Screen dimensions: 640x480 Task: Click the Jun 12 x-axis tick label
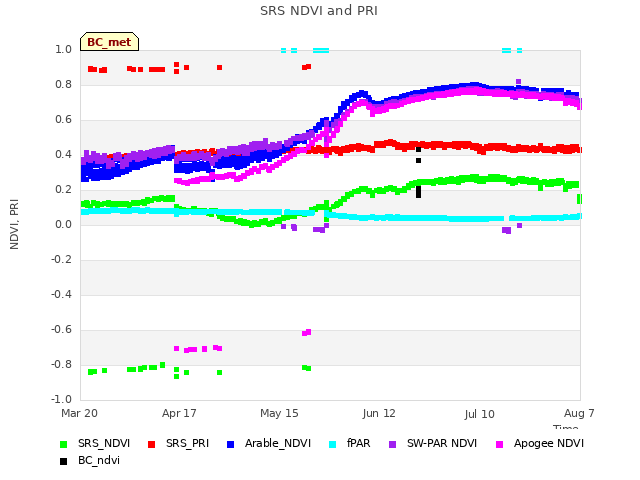coord(379,413)
